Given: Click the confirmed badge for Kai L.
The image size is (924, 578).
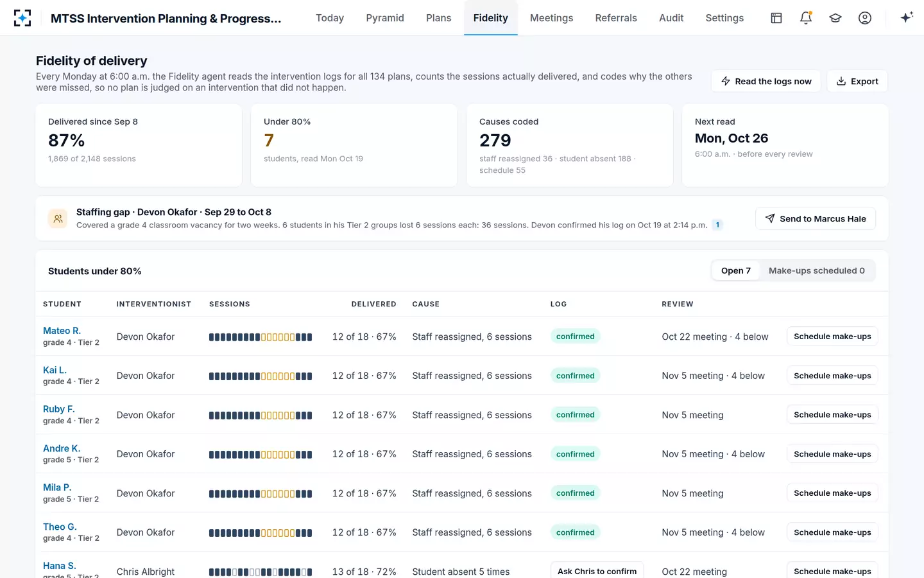Looking at the screenshot, I should [576, 376].
